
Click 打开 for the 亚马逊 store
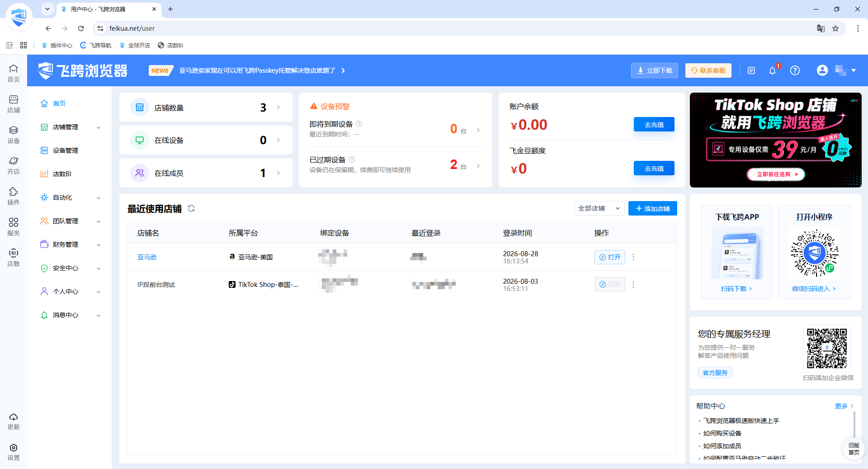pos(610,257)
